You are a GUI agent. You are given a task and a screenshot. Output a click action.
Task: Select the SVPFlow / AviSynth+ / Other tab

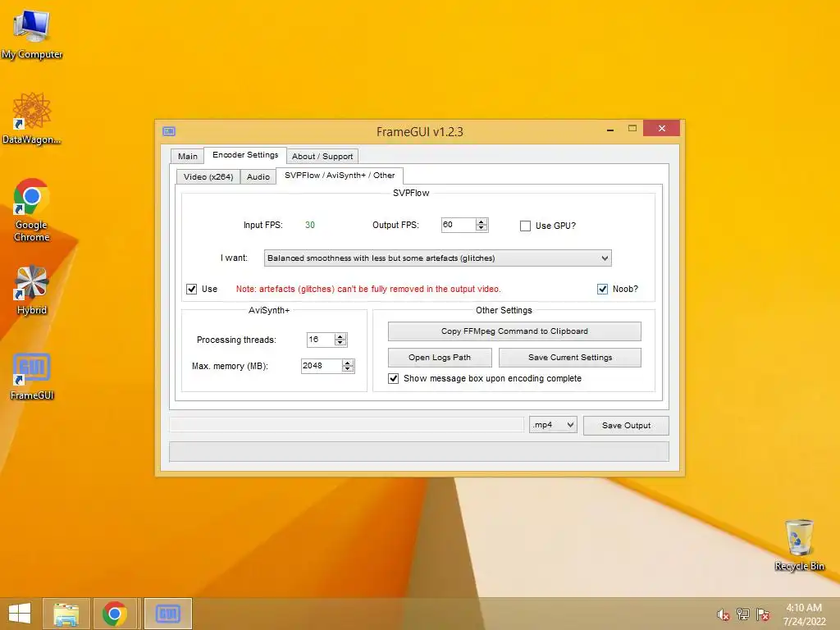click(x=340, y=176)
